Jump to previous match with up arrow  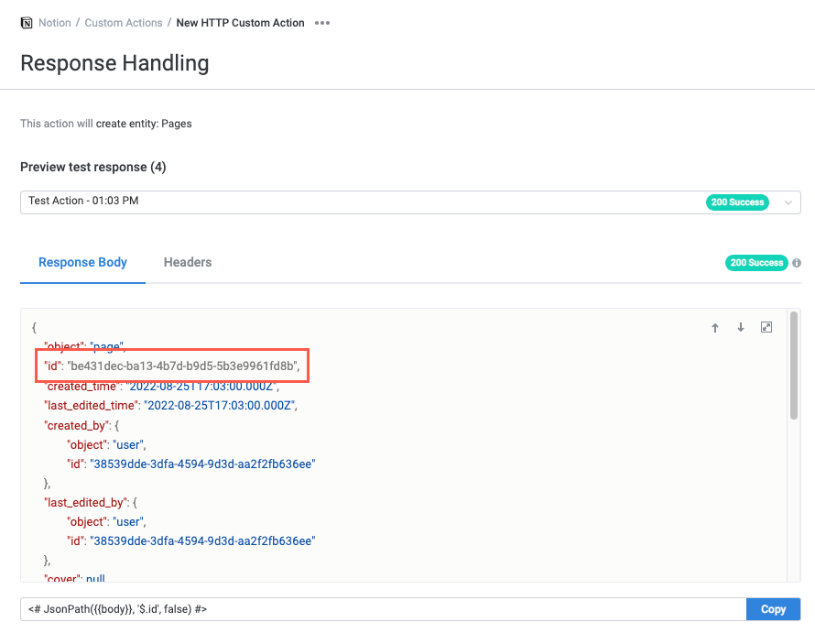pyautogui.click(x=715, y=328)
